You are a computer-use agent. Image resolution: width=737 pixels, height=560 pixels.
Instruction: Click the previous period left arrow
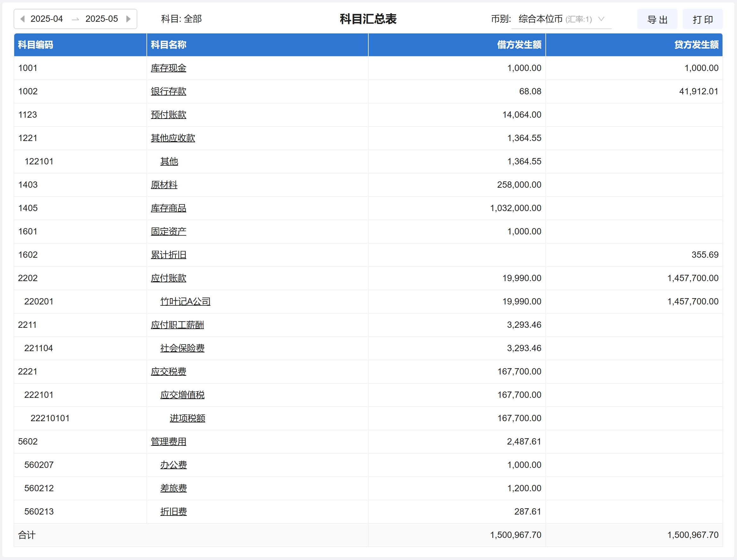[x=23, y=19]
